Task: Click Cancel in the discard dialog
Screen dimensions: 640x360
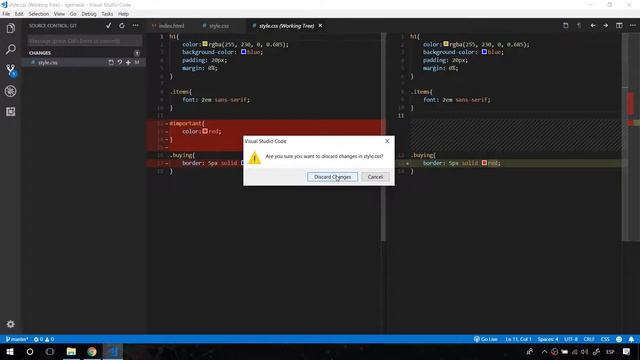Action: pyautogui.click(x=375, y=177)
